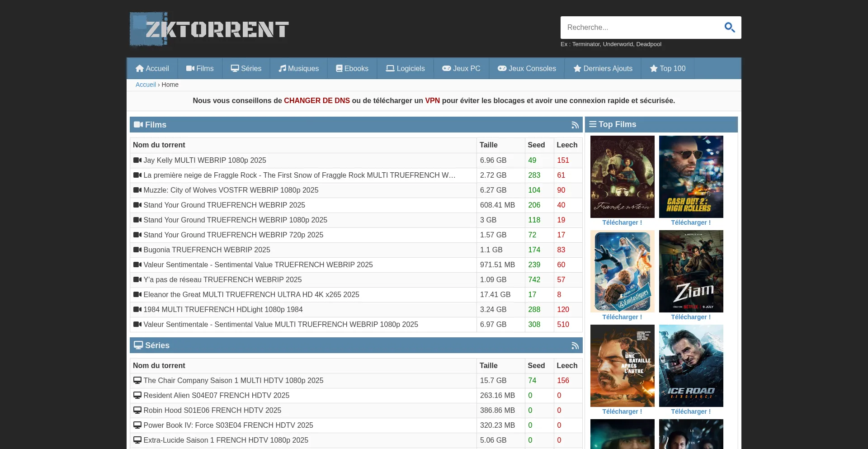Click the camera icon beside Eleanor the Great

[x=137, y=294]
